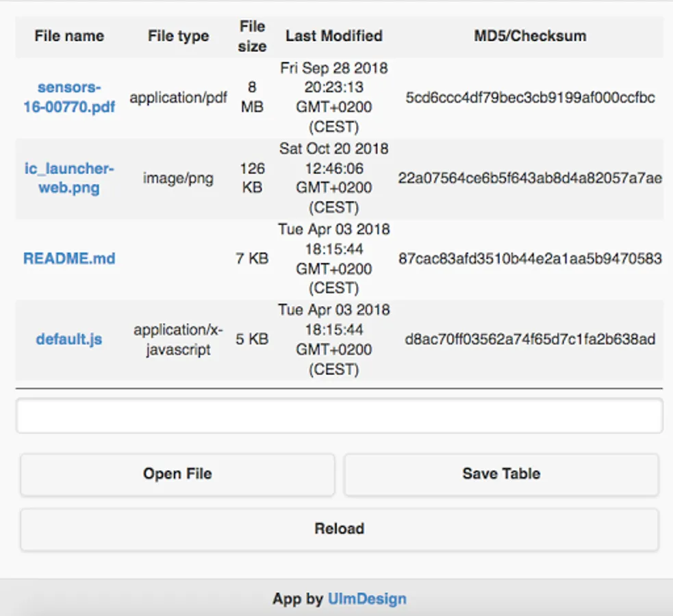Open the ic_launcher-web.png link
The image size is (673, 616).
(69, 178)
